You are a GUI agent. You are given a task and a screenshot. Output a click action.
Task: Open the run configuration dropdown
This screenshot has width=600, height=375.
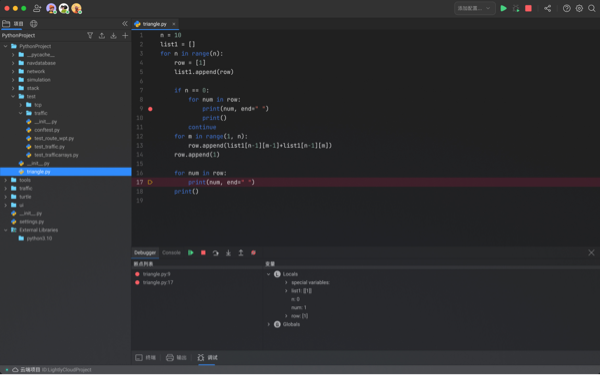(474, 8)
